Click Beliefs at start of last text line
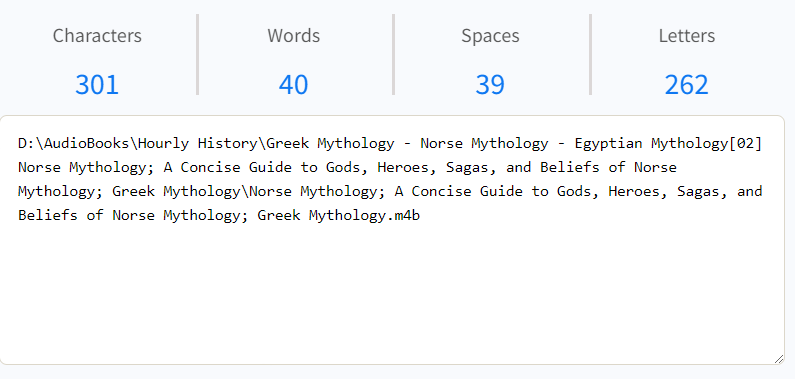 point(48,215)
